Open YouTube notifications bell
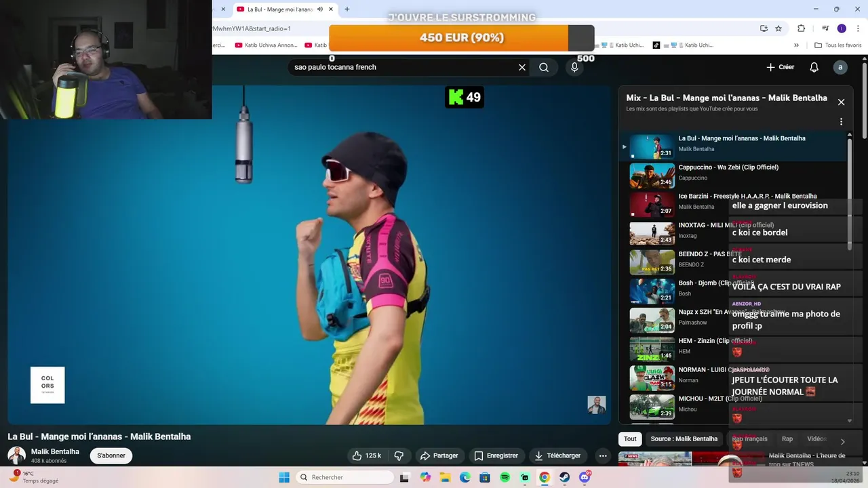 coord(814,67)
